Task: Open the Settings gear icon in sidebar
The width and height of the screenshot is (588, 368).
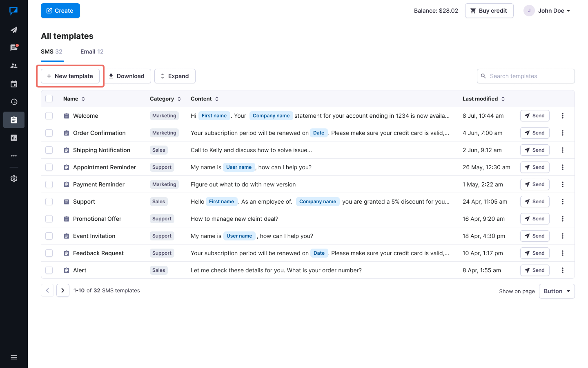Action: coord(14,179)
